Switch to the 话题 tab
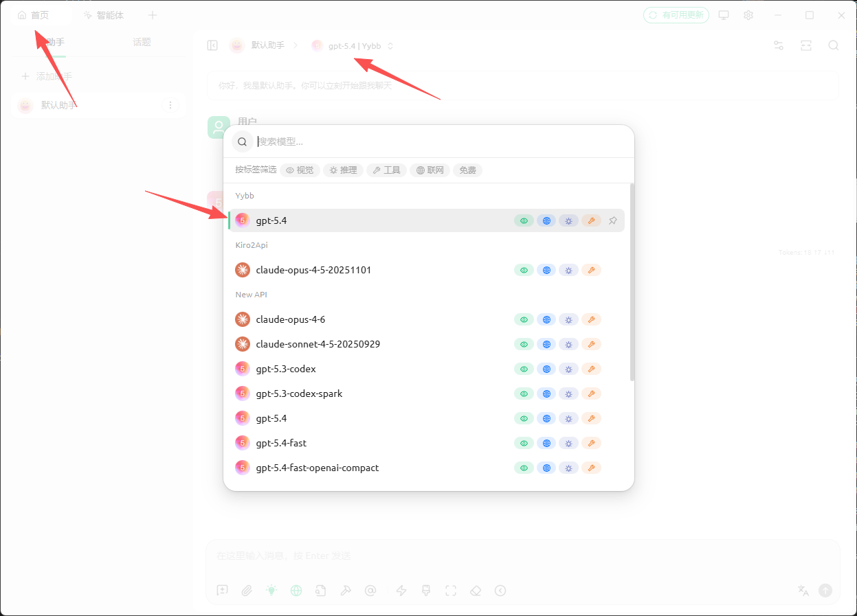The width and height of the screenshot is (857, 616). (x=142, y=41)
